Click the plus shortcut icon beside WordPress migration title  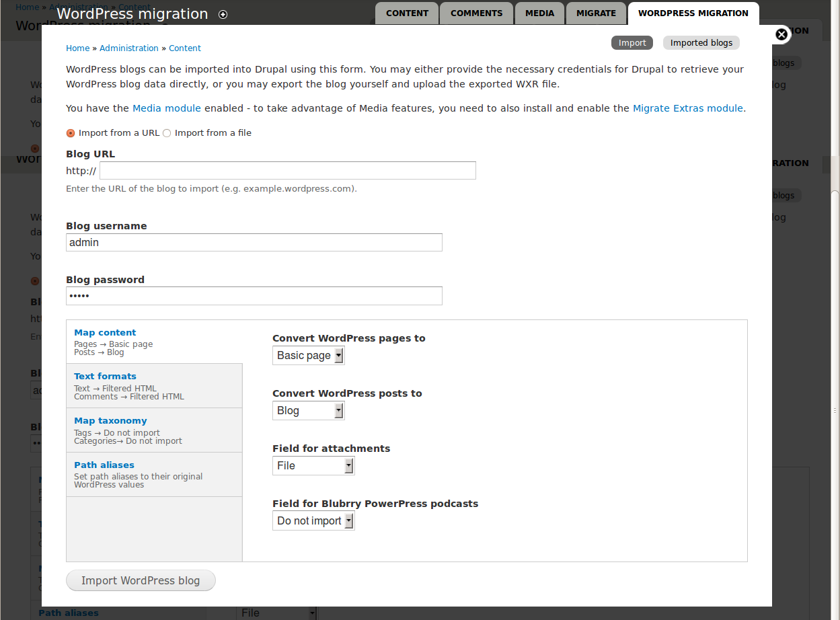[223, 14]
